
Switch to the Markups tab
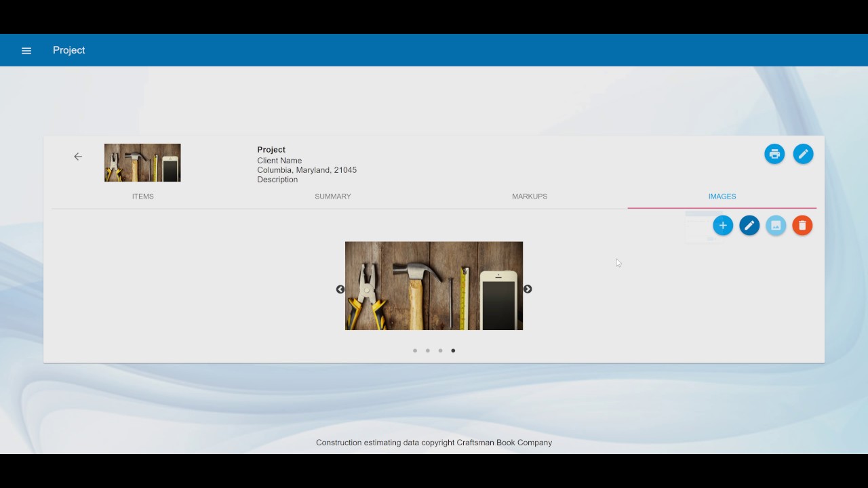point(530,197)
